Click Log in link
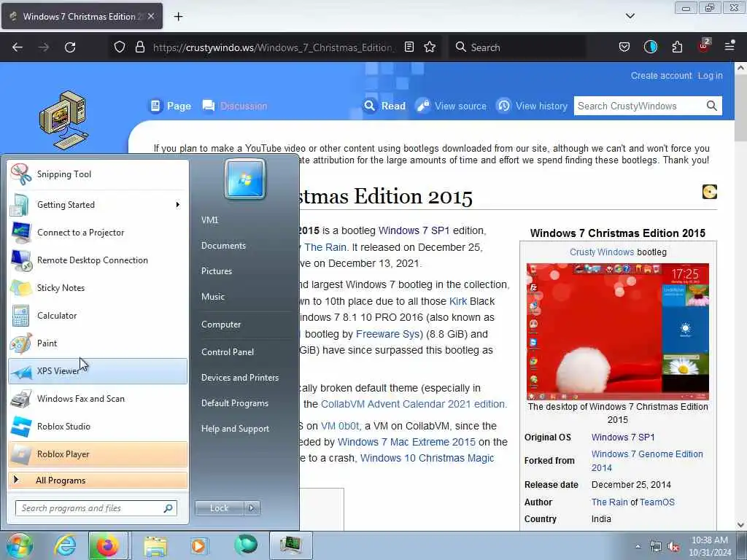The image size is (747, 560). coord(711,76)
